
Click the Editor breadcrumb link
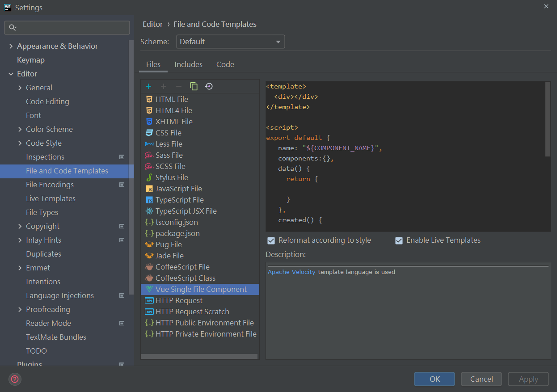coord(152,24)
